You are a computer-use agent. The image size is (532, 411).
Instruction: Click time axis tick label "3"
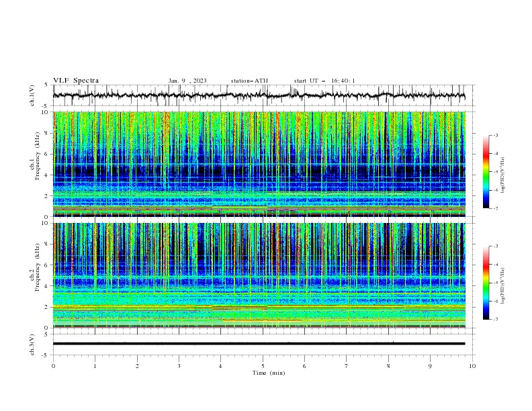pyautogui.click(x=179, y=366)
